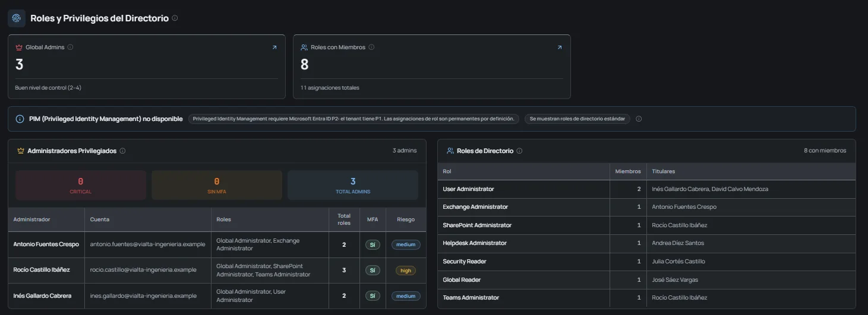The image size is (868, 315).
Task: Click the crown icon in Global Admins card
Action: tap(19, 47)
